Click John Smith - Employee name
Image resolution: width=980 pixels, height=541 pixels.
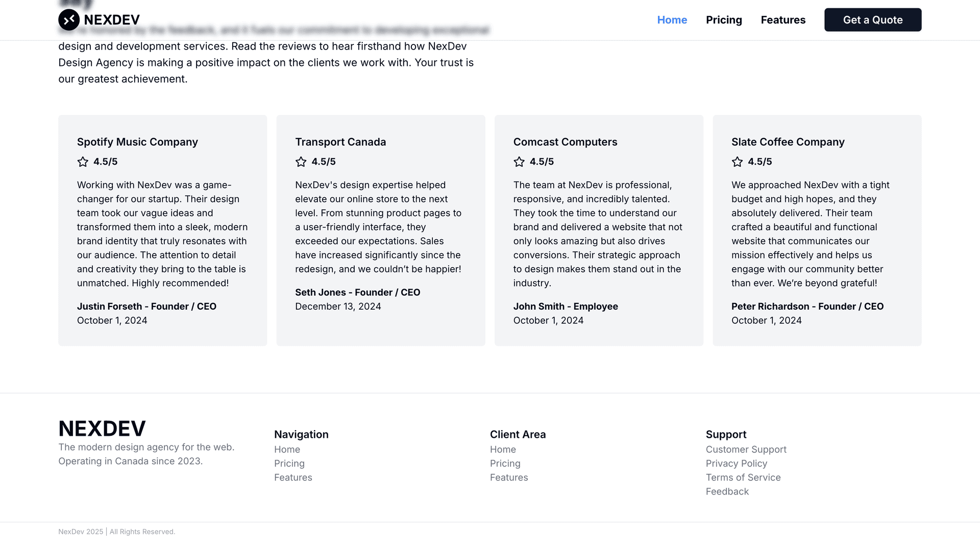pos(566,307)
